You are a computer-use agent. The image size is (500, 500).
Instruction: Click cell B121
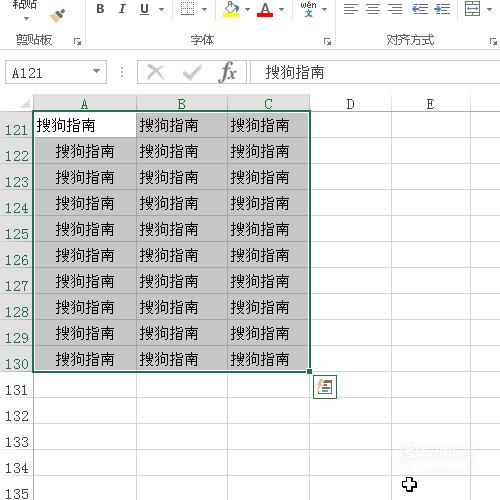coord(182,125)
